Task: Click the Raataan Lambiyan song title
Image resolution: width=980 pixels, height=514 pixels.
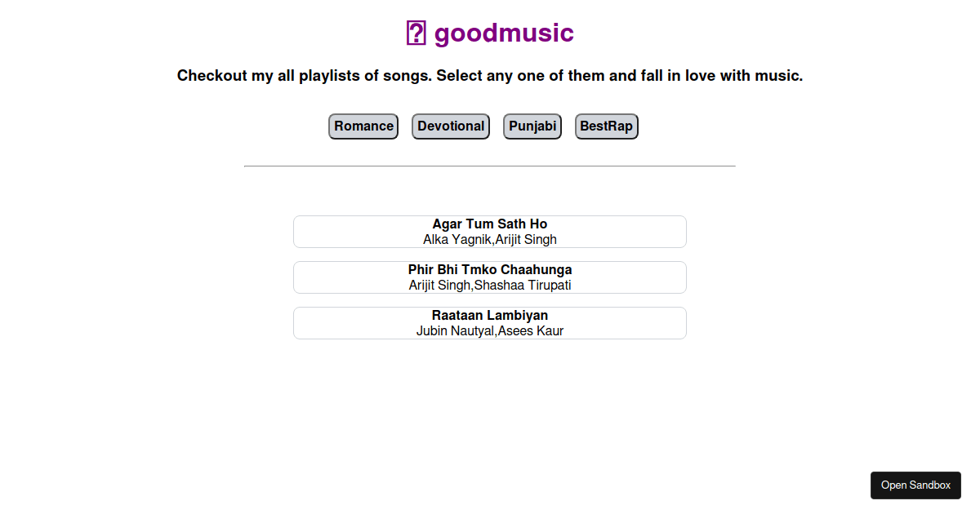Action: point(489,315)
